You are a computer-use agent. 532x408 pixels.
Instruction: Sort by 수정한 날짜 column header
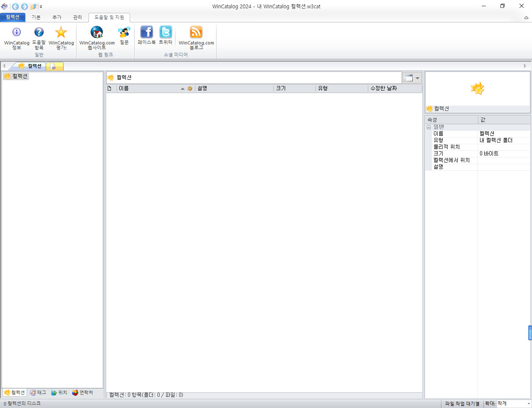[x=395, y=88]
